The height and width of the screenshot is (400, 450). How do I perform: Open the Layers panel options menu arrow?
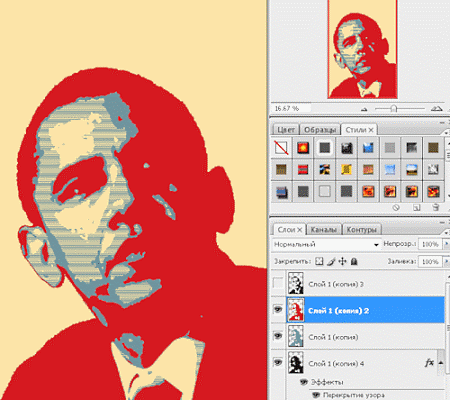(446, 232)
